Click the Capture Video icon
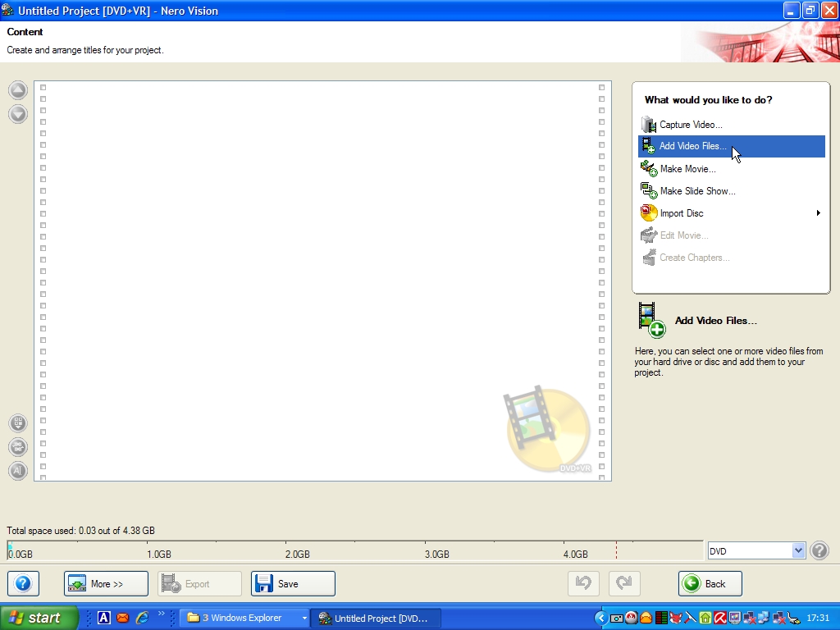 [649, 125]
